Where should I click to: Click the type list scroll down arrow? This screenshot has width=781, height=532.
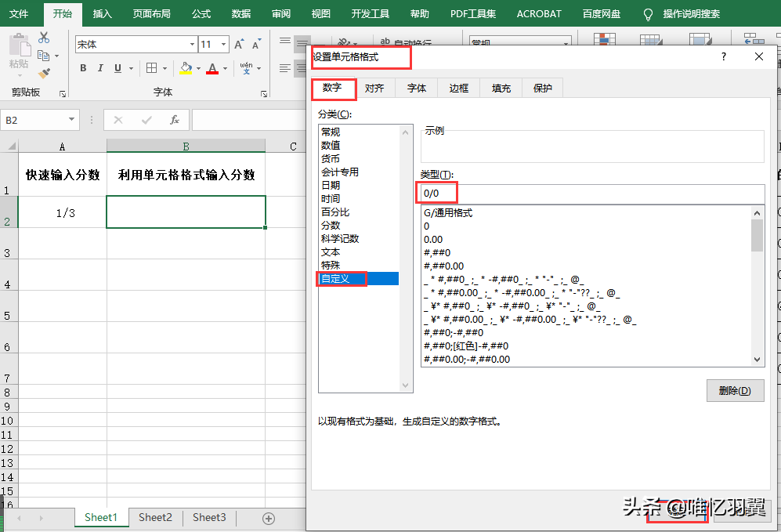(757, 360)
